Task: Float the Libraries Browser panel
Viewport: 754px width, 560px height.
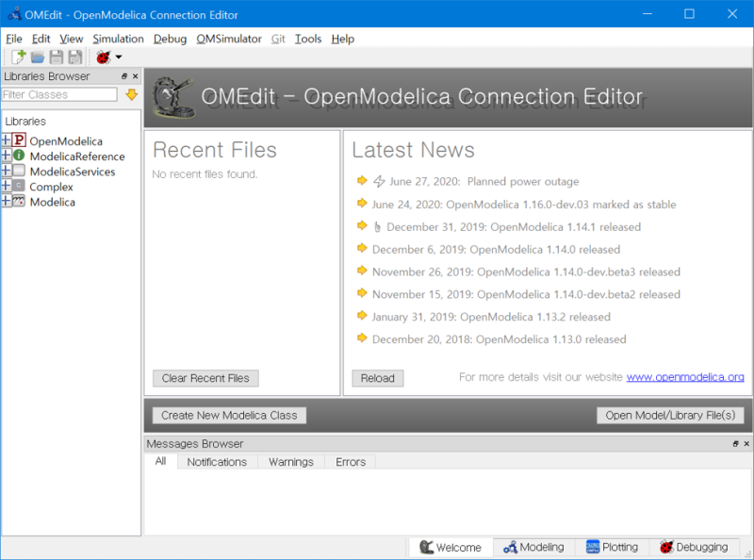Action: [x=124, y=76]
